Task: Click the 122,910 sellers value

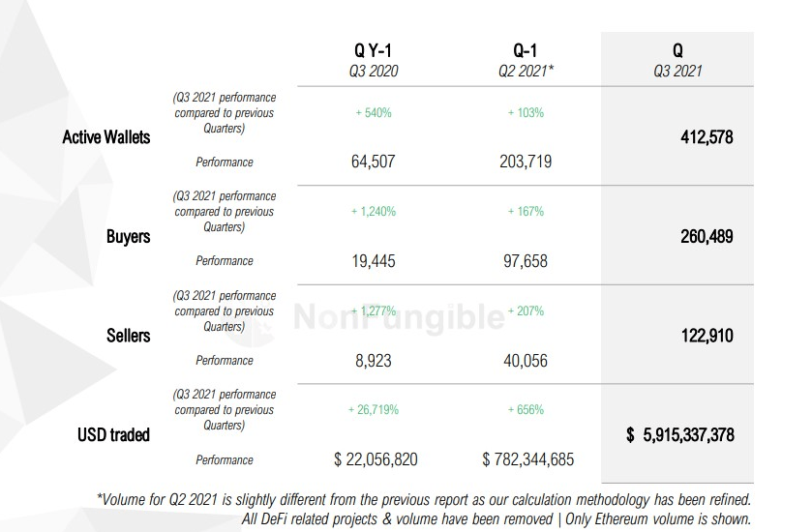Action: coord(707,336)
